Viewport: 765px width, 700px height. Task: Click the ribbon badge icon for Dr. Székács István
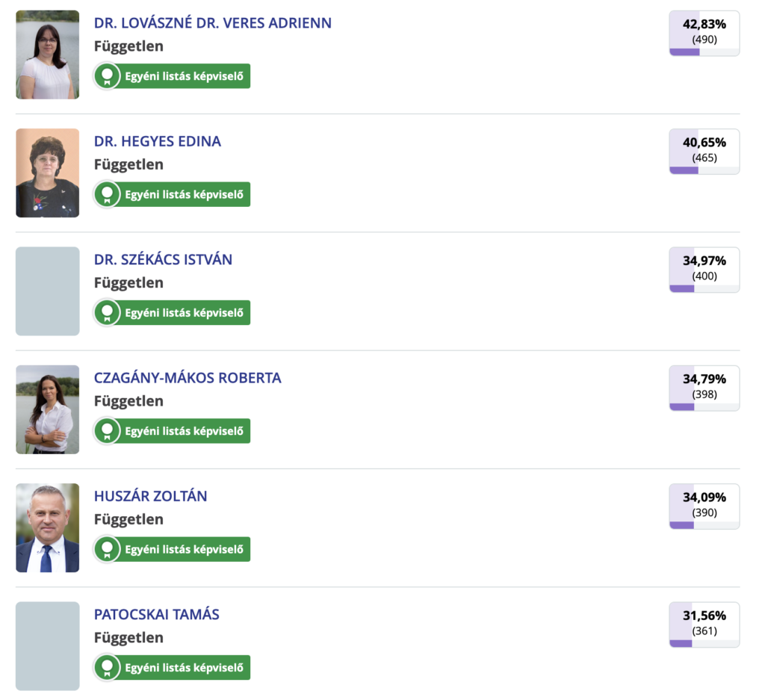108,312
